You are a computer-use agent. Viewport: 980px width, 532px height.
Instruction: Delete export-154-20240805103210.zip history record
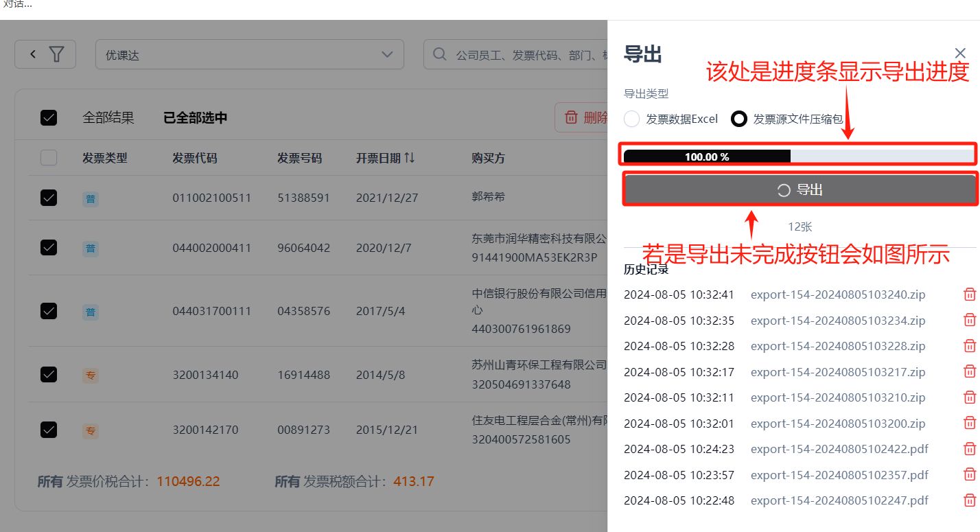(970, 397)
